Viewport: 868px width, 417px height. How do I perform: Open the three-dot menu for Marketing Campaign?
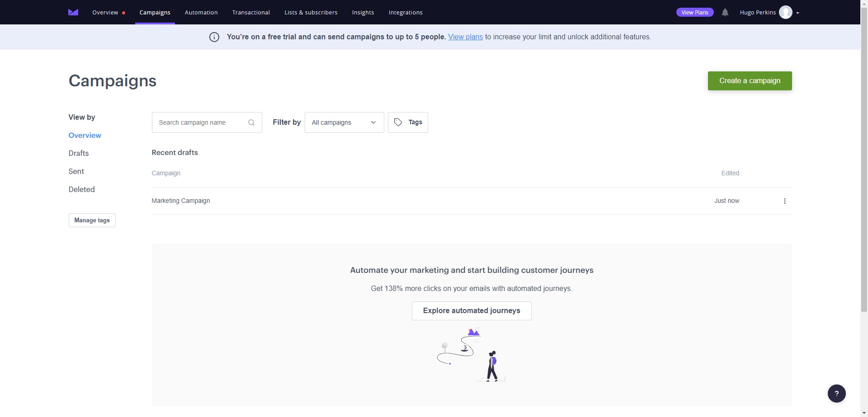785,201
